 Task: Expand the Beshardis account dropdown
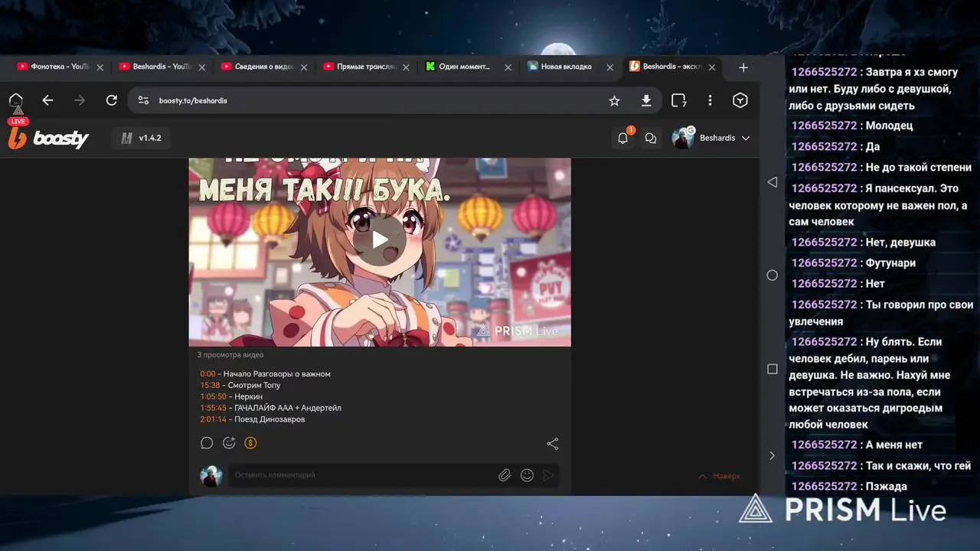pyautogui.click(x=746, y=139)
